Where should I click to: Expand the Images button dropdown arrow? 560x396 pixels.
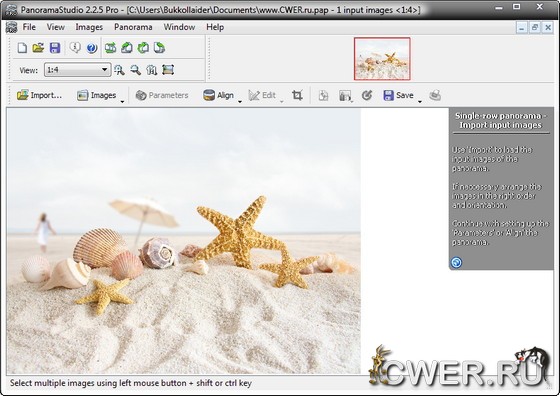[122, 101]
